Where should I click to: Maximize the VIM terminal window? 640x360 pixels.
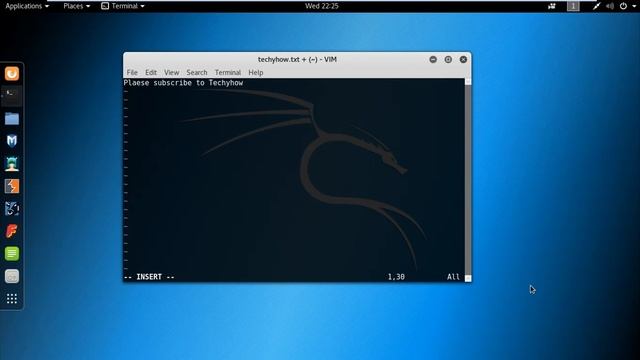(x=448, y=60)
